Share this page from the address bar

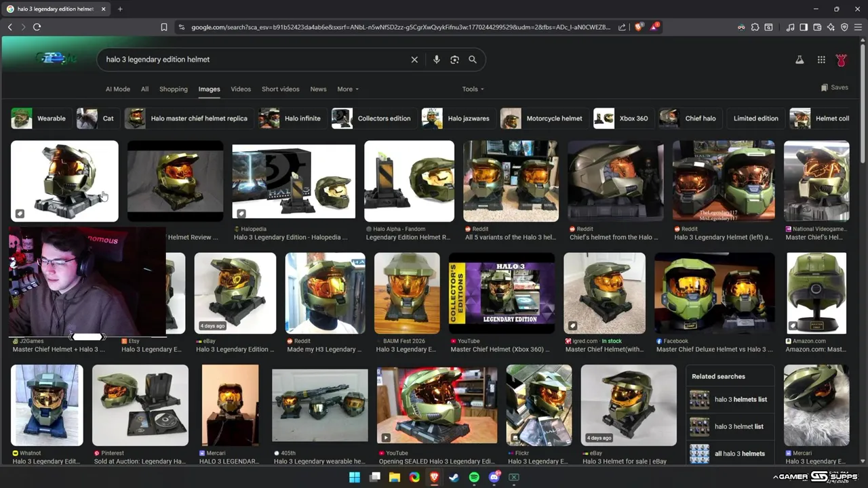coord(622,27)
